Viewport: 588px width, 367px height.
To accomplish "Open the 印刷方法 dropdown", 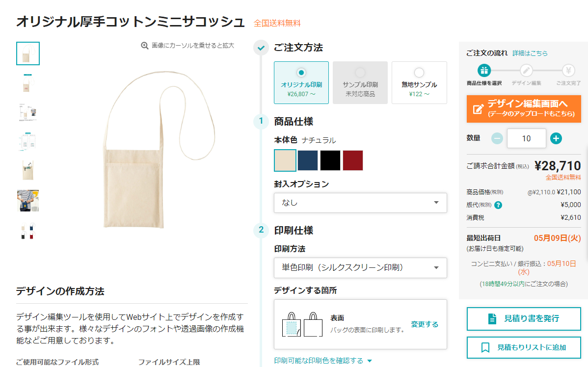I will [x=360, y=267].
